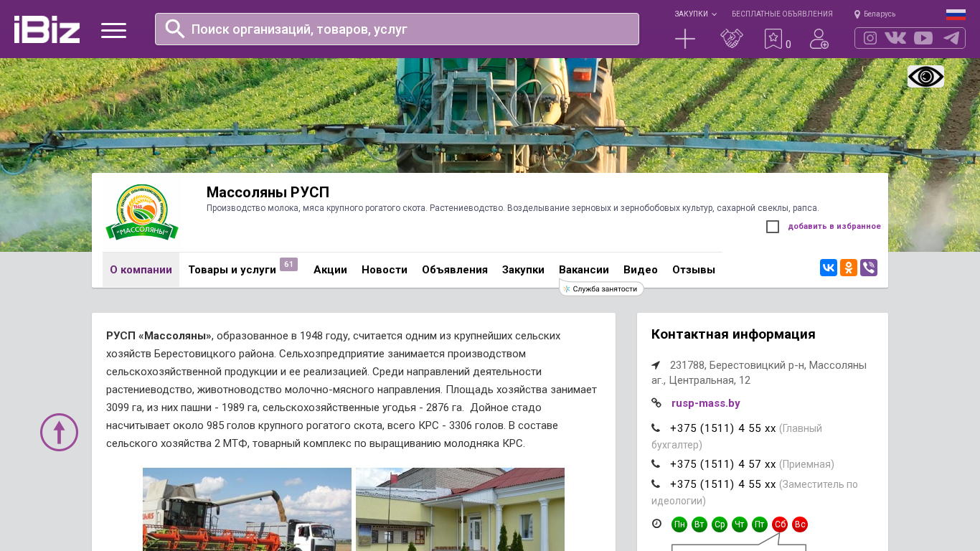Click the 'Контактная информация' heading

[x=733, y=334]
